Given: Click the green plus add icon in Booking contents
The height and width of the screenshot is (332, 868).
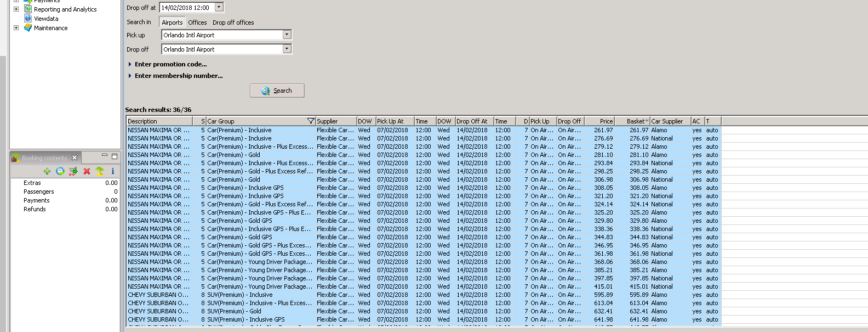Looking at the screenshot, I should click(47, 171).
